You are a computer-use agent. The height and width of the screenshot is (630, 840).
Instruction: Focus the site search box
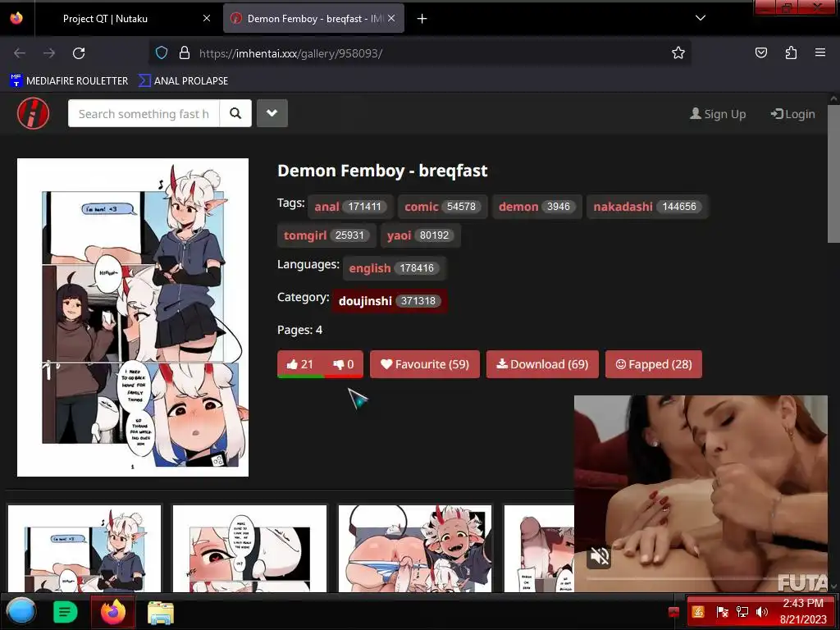[x=144, y=113]
